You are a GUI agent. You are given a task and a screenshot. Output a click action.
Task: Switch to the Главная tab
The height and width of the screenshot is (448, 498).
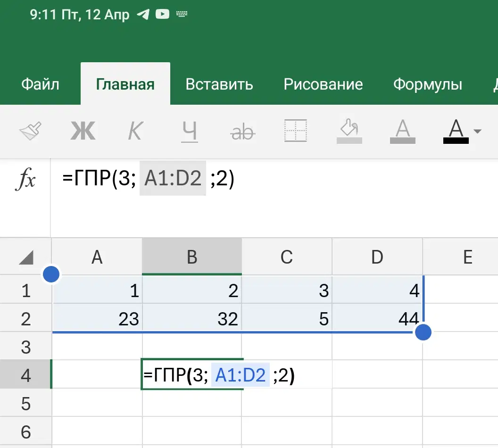(x=125, y=84)
